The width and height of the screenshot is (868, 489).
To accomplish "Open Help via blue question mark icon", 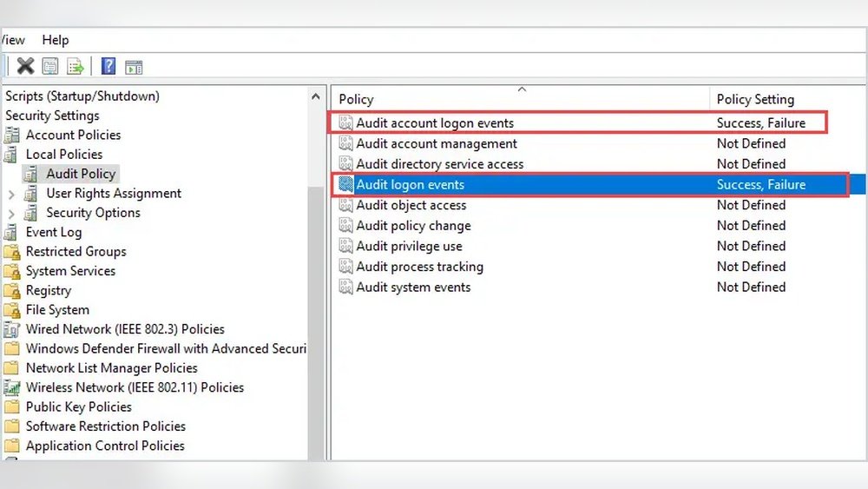I will coord(108,66).
